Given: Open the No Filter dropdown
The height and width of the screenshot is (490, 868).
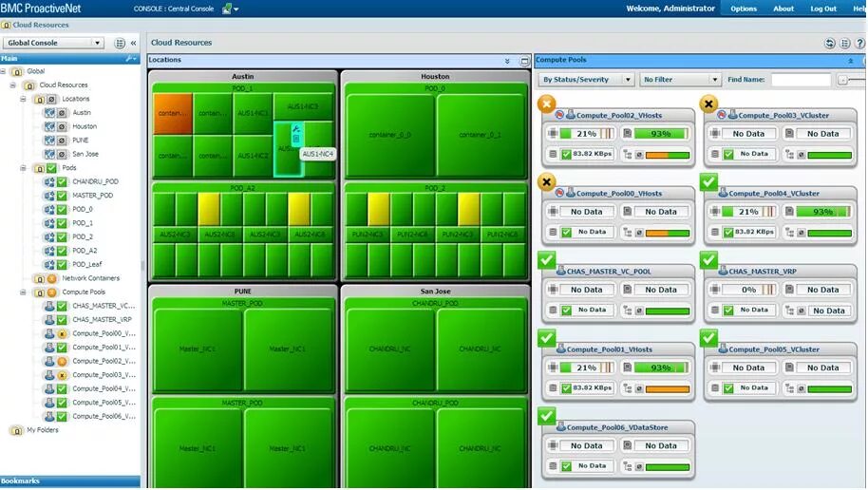Looking at the screenshot, I should [x=680, y=80].
